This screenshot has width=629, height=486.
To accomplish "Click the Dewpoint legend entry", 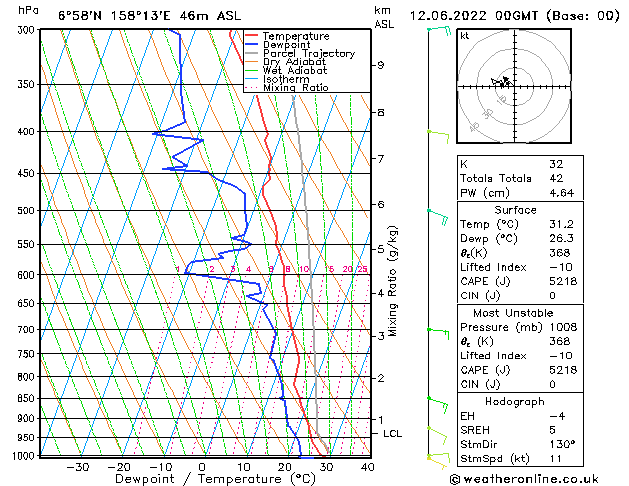I will (x=286, y=45).
